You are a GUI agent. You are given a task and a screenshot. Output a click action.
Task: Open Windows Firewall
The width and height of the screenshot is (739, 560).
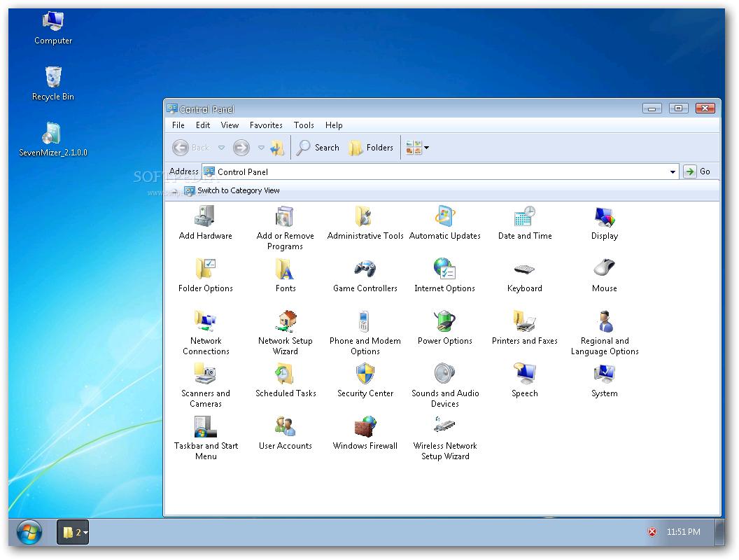pos(365,433)
